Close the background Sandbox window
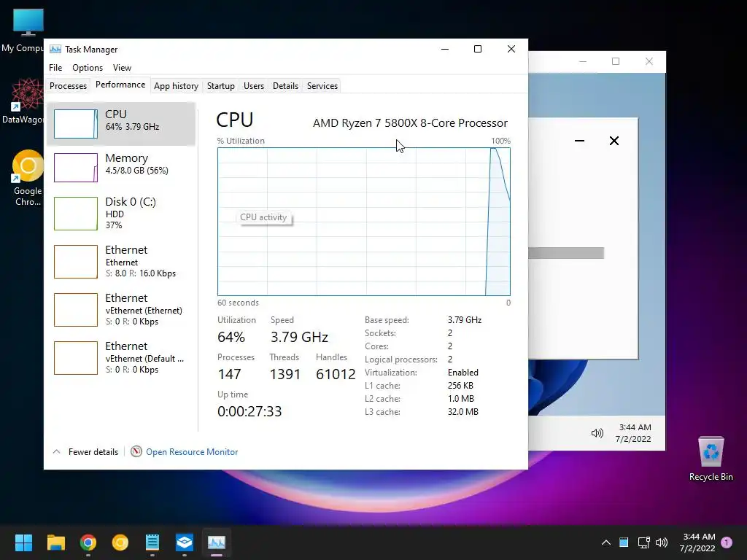This screenshot has height=560, width=747. 649,61
